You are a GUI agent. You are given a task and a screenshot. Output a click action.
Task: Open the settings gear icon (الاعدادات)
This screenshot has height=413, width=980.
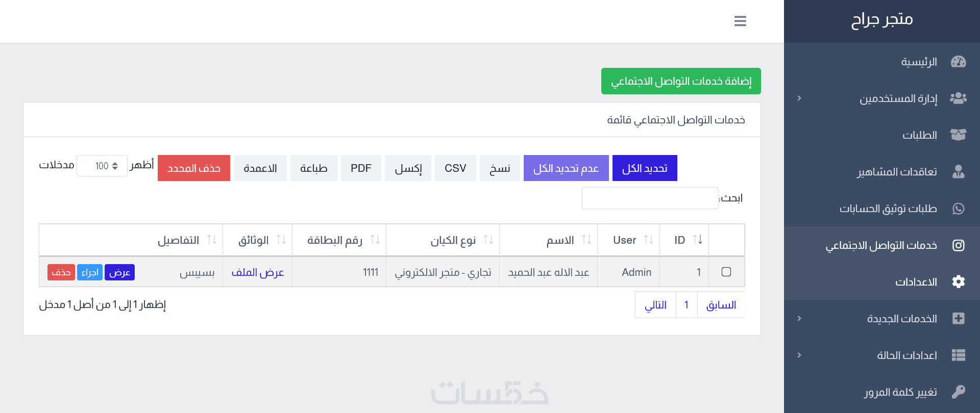click(958, 282)
